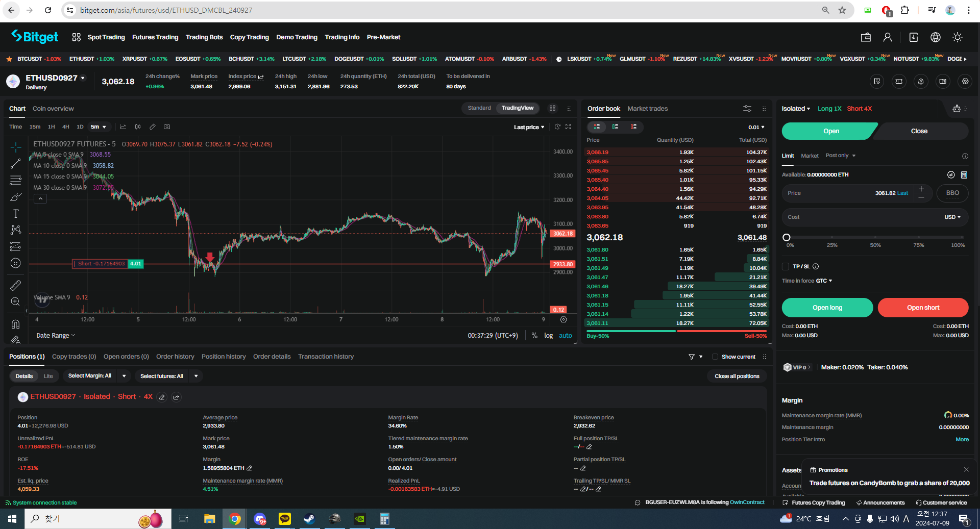
Task: Click Close all positions button
Action: (x=737, y=376)
